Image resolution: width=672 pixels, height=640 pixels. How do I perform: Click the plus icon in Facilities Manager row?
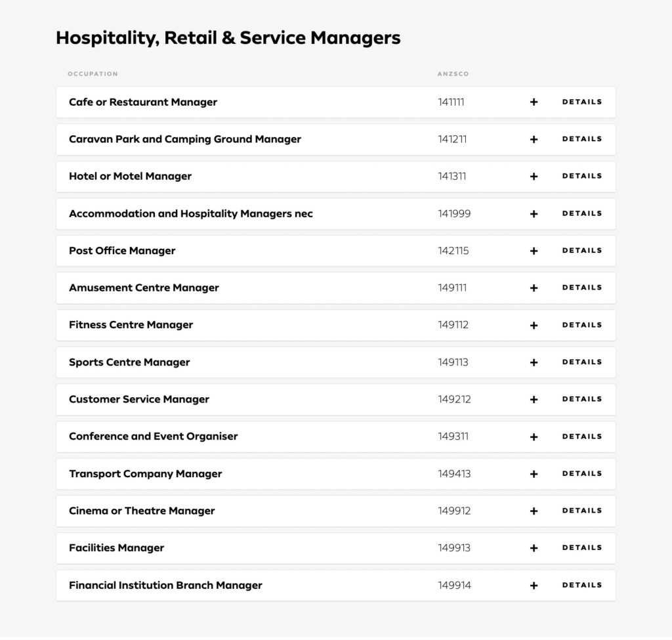pos(534,548)
